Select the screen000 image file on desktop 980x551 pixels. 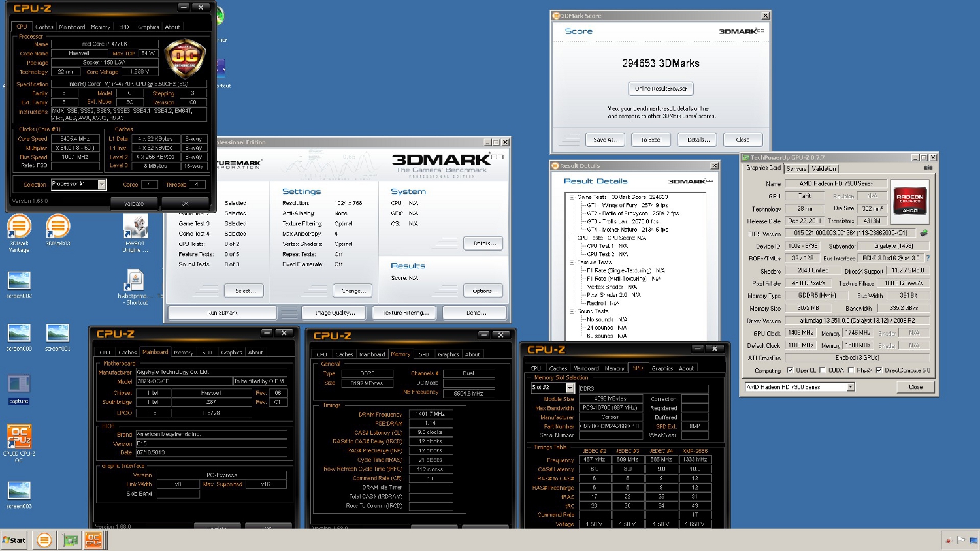(x=19, y=338)
